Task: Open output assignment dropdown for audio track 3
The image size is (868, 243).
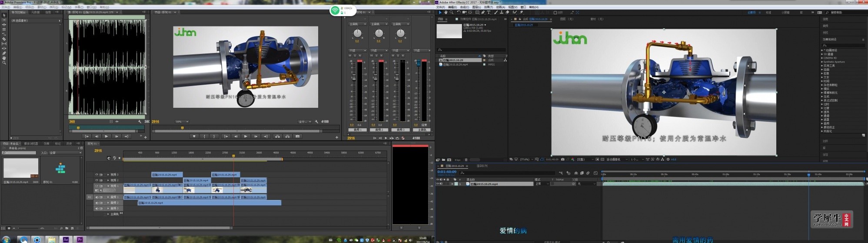Action: point(401,24)
